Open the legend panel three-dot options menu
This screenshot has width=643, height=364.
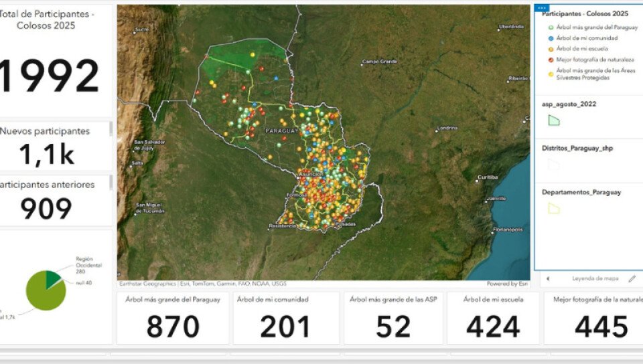[543, 7]
